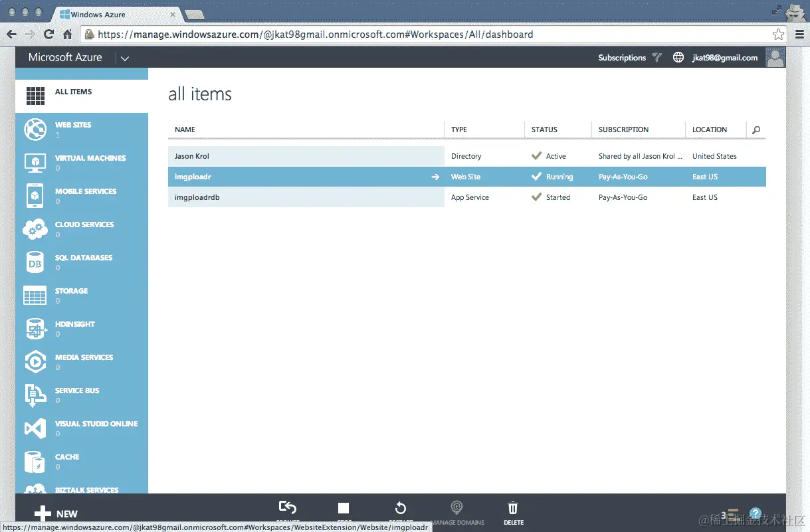Reload the browser page
810x532 pixels.
pyautogui.click(x=49, y=35)
